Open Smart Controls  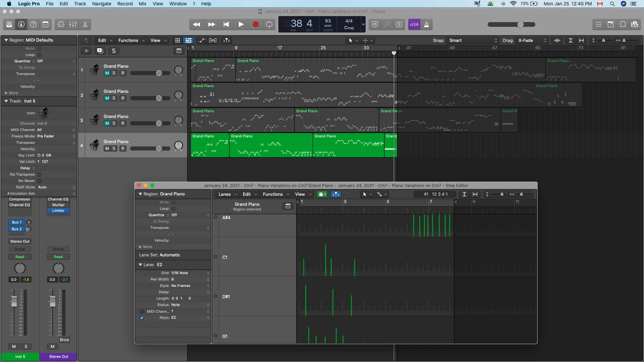click(x=61, y=24)
